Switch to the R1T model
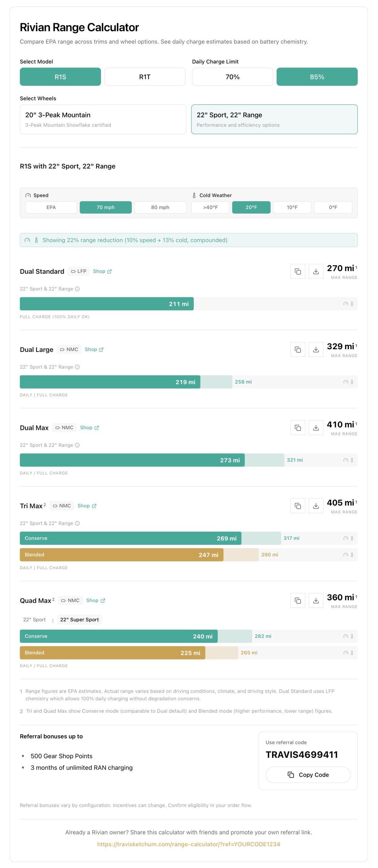 coord(144,77)
